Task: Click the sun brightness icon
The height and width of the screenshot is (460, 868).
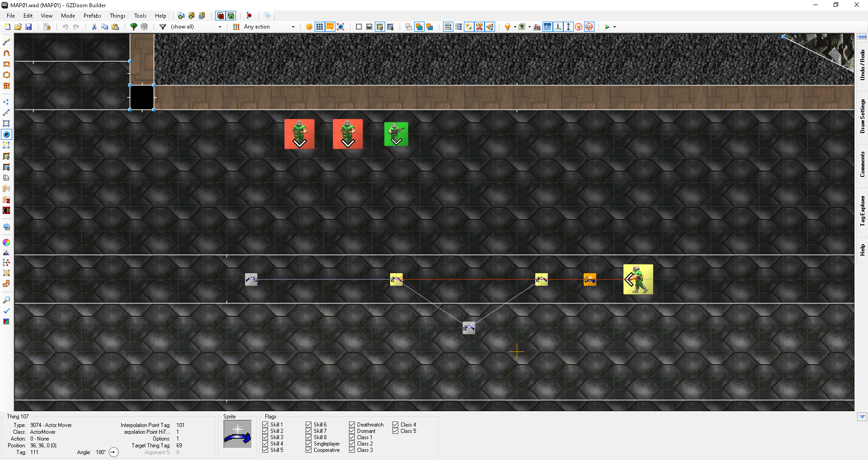Action: (x=309, y=27)
